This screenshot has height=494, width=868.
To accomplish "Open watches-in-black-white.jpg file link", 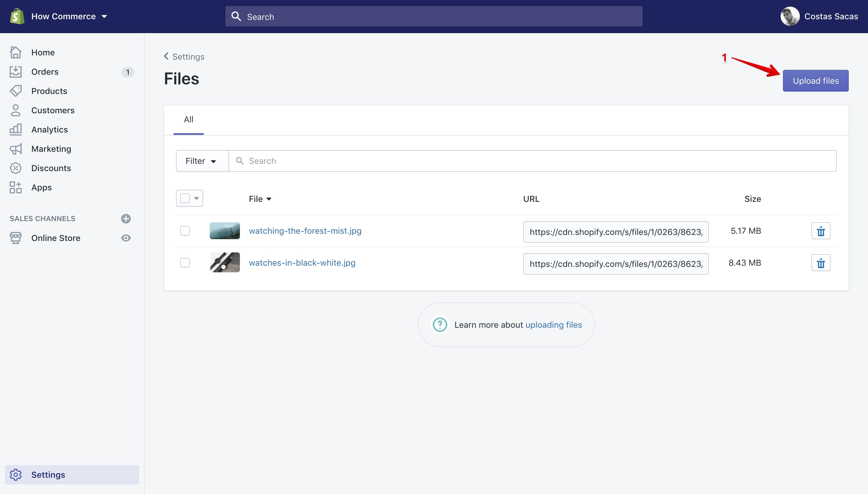I will (302, 263).
